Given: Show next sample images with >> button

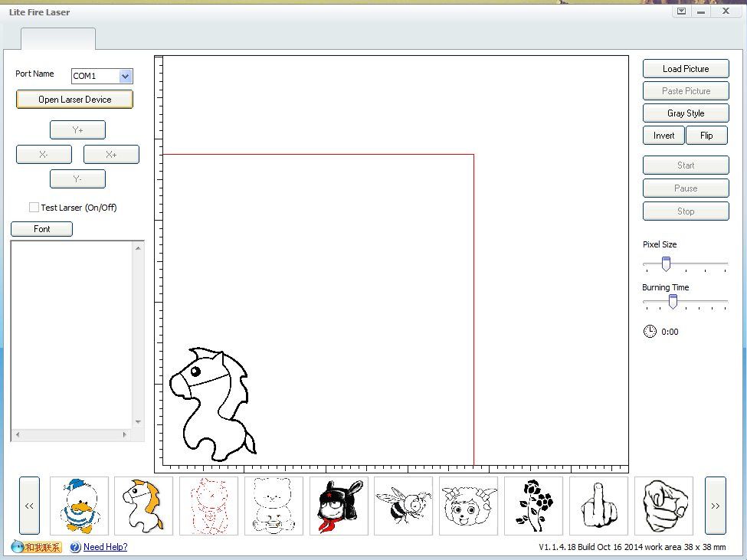Looking at the screenshot, I should (715, 506).
